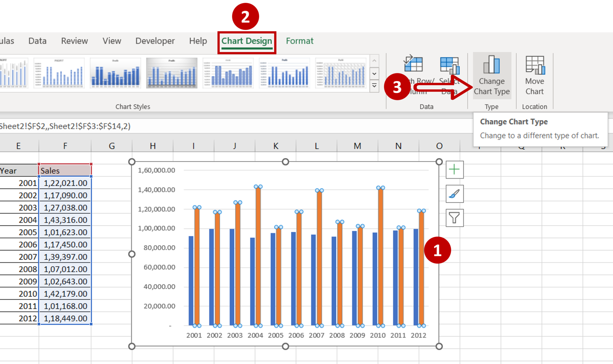Click the Chart Design tab
This screenshot has height=364, width=613.
click(246, 40)
